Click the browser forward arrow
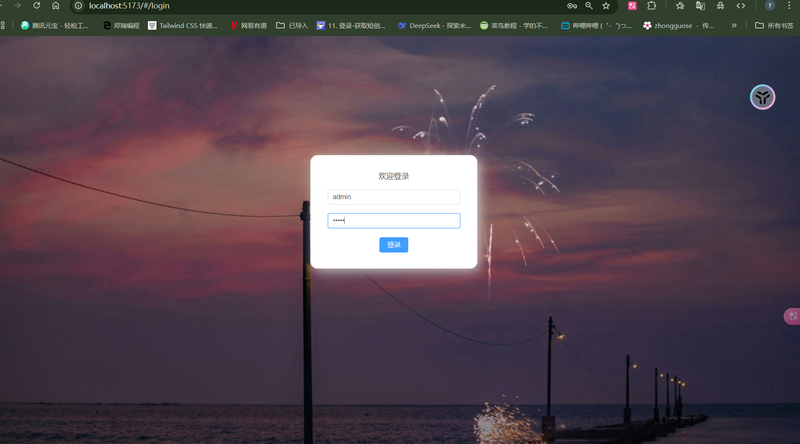 tap(18, 6)
